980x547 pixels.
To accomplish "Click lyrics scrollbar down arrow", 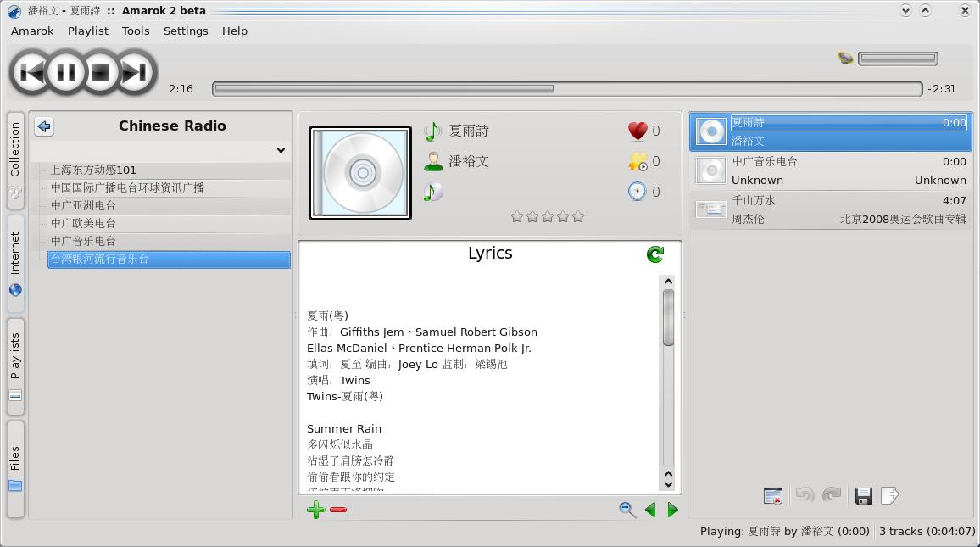I will (x=668, y=484).
